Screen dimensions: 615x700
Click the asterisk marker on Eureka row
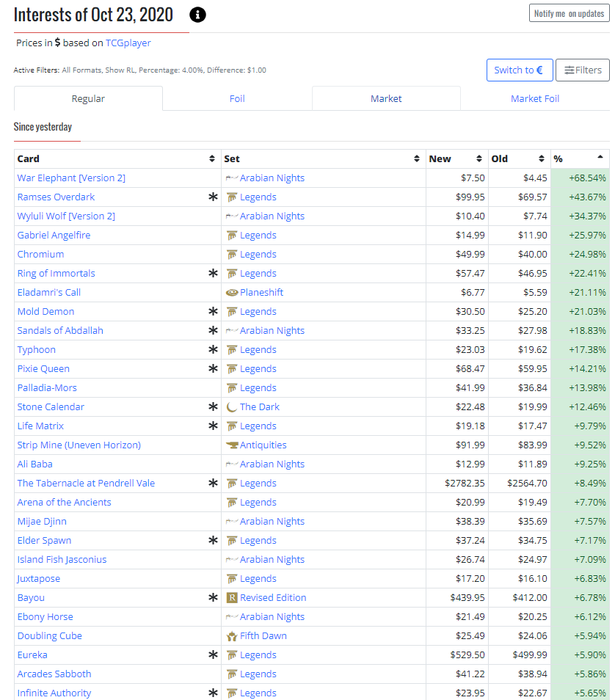[213, 655]
